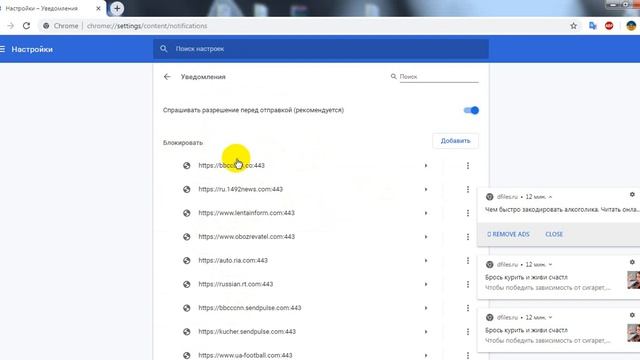
Task: Expand site details arrow for bbcconn.sendpulse.com
Action: [x=426, y=308]
